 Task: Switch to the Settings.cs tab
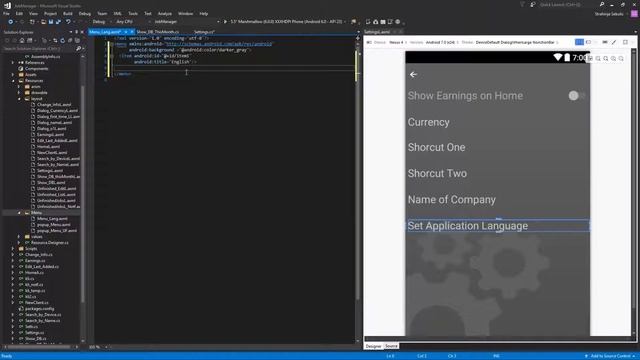pos(204,32)
